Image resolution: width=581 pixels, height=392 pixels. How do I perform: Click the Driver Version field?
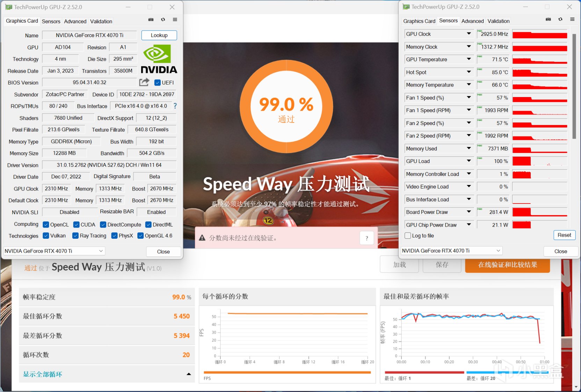point(109,165)
